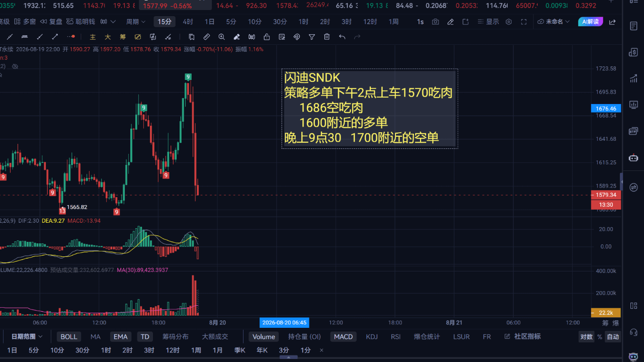Click the chart settings gear icon
Screen dimensions: 644x362
pos(509,22)
